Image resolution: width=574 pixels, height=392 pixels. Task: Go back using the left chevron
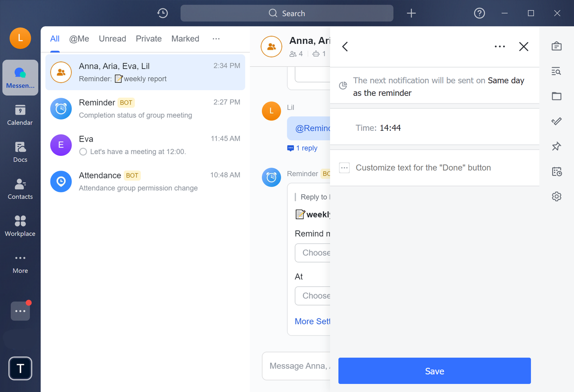(345, 47)
